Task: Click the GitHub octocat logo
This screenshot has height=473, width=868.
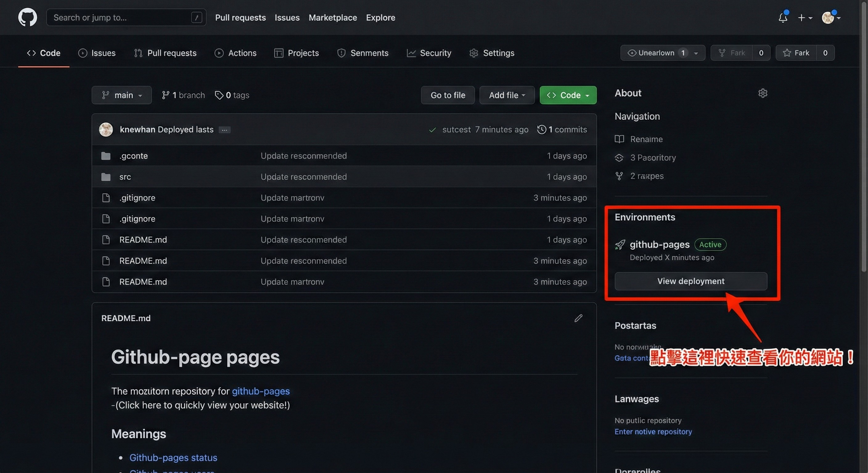Action: click(x=28, y=17)
